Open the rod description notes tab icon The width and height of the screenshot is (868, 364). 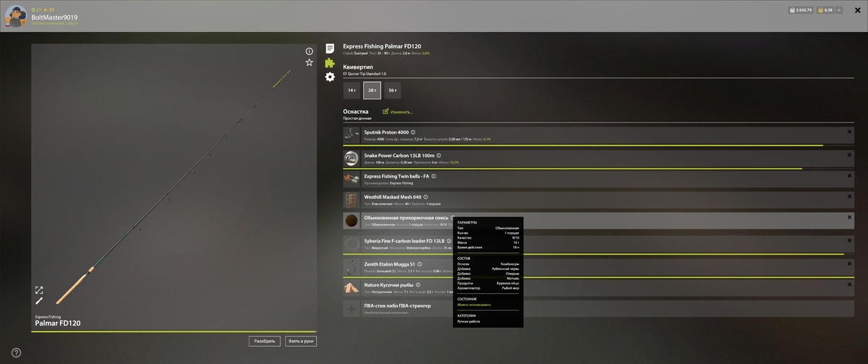(330, 48)
